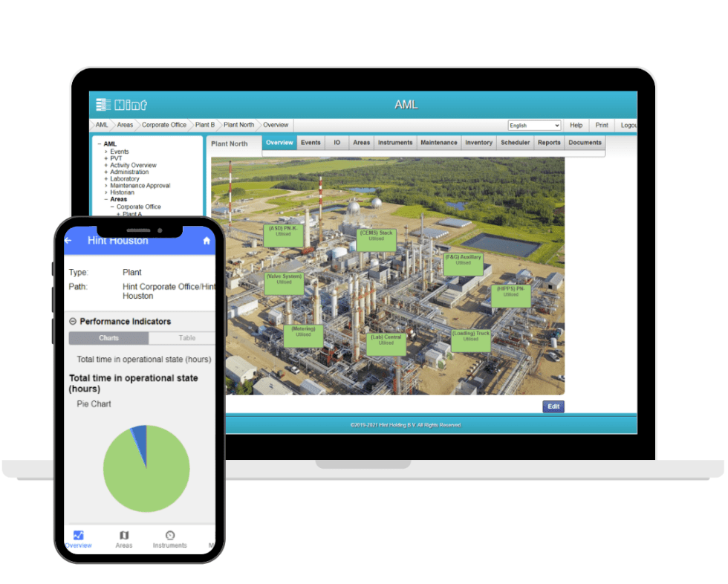Select the Areas icon in the mobile navigation bar
Image resolution: width=728 pixels, height=584 pixels.
(x=124, y=536)
